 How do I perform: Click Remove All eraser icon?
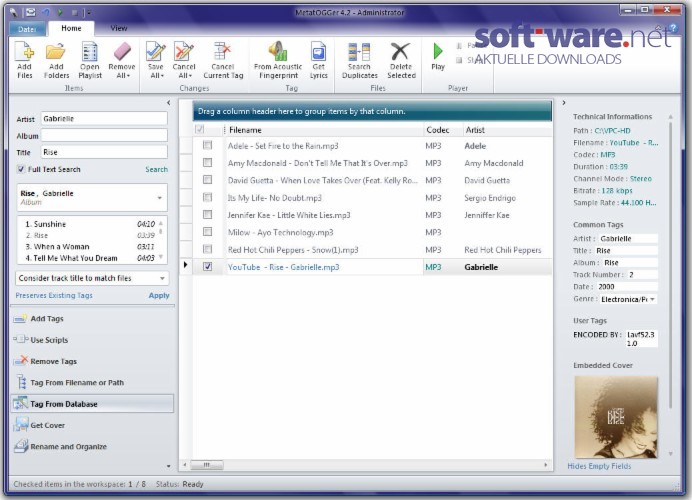122,52
